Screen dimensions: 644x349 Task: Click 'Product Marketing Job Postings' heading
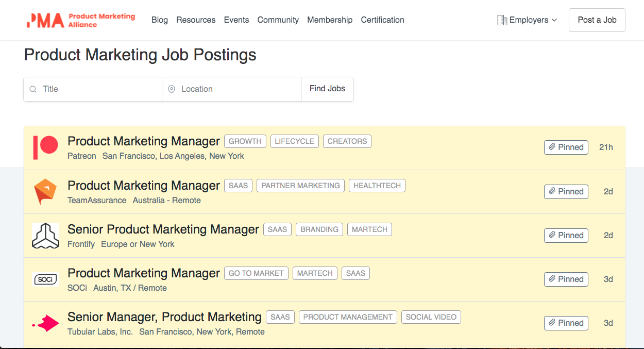coord(140,55)
